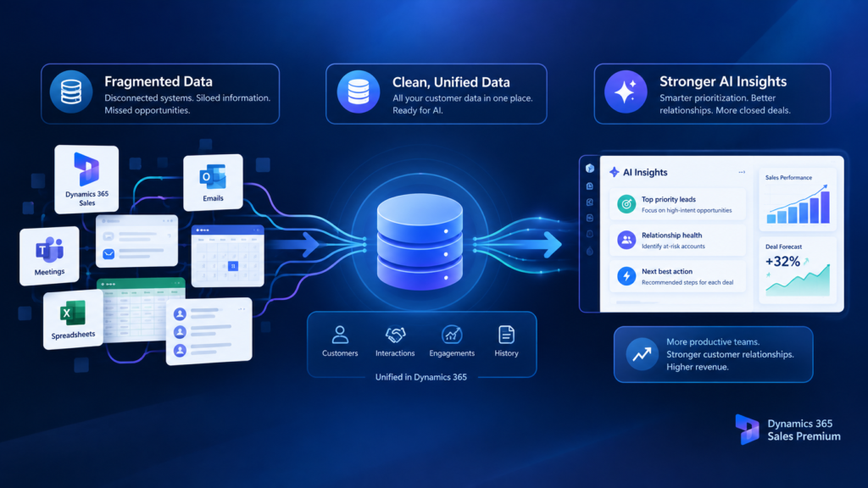This screenshot has width=868, height=488.
Task: Click the green spreadsheet preview card
Action: tap(141, 310)
